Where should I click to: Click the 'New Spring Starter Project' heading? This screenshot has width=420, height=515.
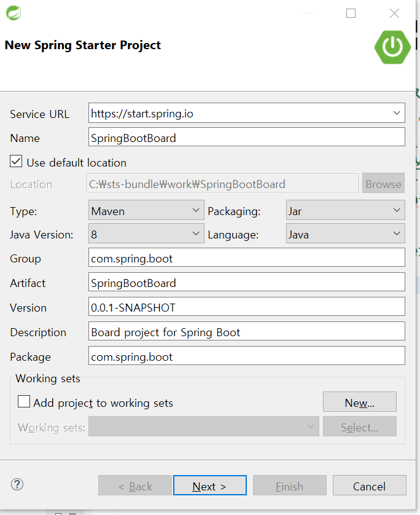tap(83, 45)
